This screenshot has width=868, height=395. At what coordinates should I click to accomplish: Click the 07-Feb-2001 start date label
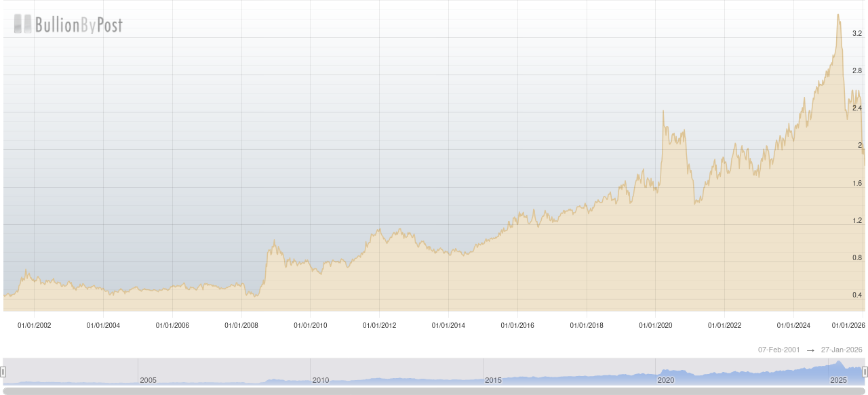(779, 350)
